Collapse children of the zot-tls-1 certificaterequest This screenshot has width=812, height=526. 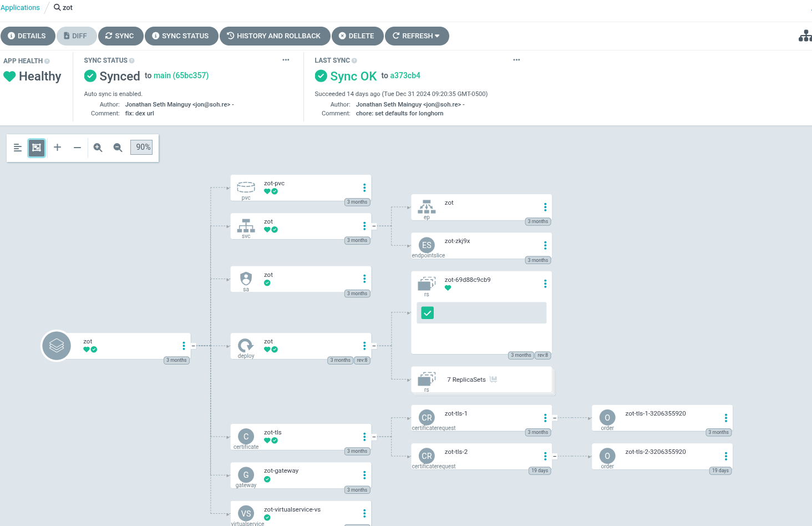pos(555,418)
